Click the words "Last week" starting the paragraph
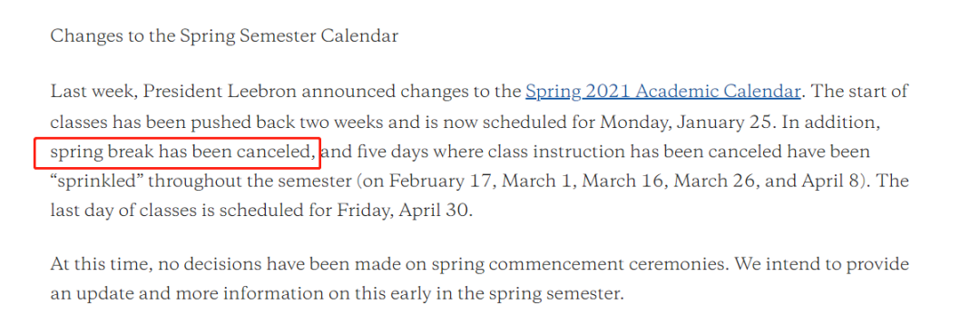The width and height of the screenshot is (980, 335). pos(93,92)
